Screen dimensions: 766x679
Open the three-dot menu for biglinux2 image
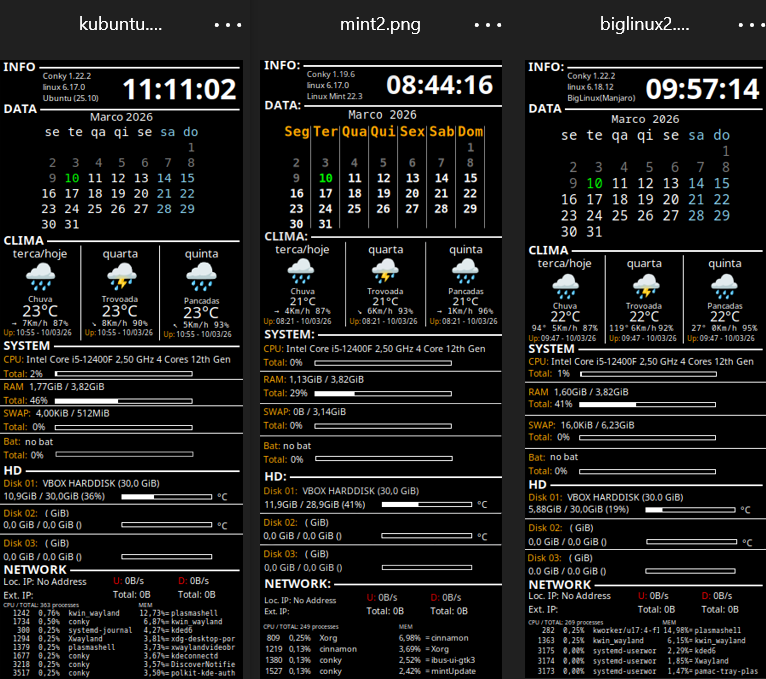coord(748,25)
